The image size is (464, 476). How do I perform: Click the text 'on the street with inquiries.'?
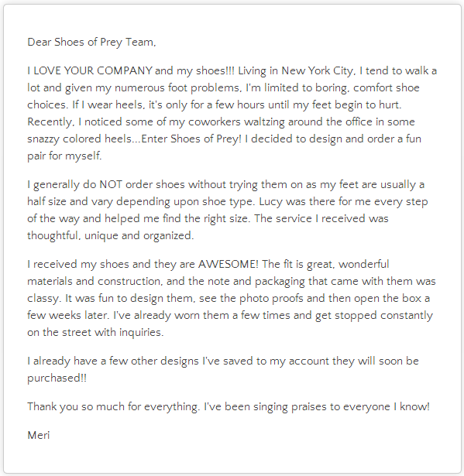click(95, 332)
